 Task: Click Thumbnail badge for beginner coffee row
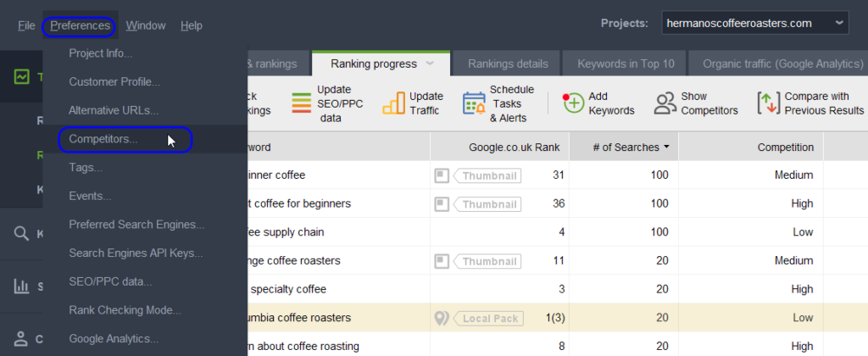(x=487, y=175)
